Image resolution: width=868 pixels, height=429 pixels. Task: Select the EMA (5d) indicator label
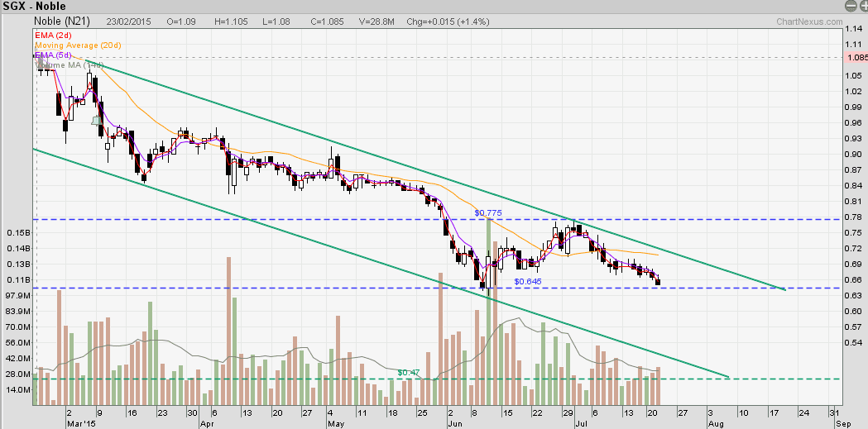pyautogui.click(x=53, y=55)
